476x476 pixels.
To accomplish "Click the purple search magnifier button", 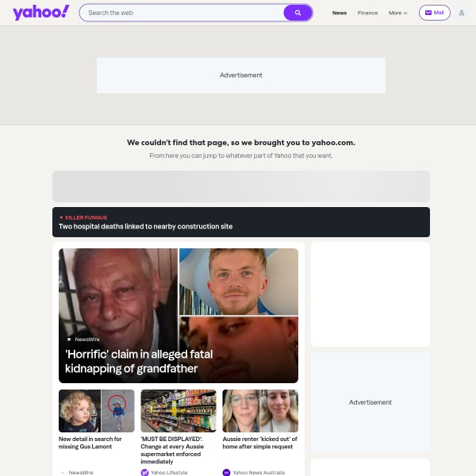I will coord(297,13).
